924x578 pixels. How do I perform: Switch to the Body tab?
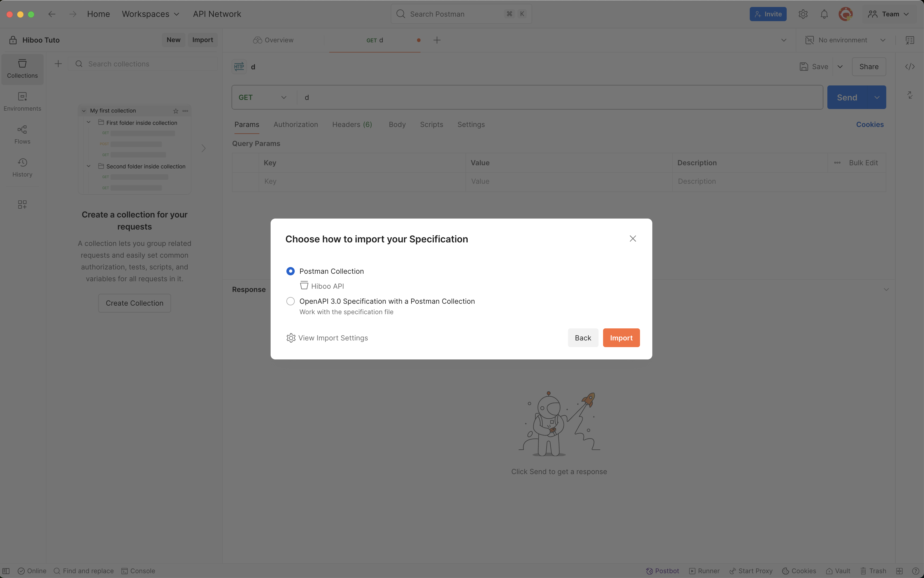click(x=397, y=125)
